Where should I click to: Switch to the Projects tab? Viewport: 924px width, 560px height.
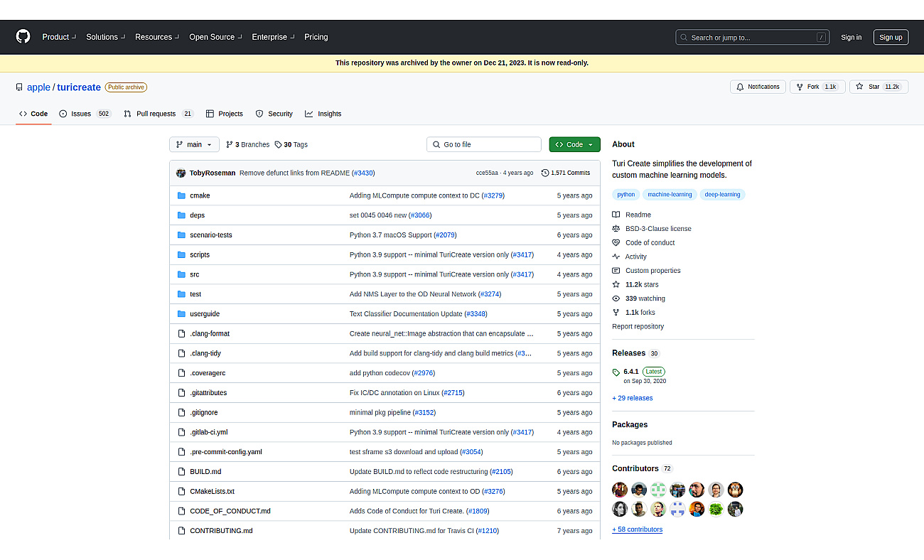(225, 114)
